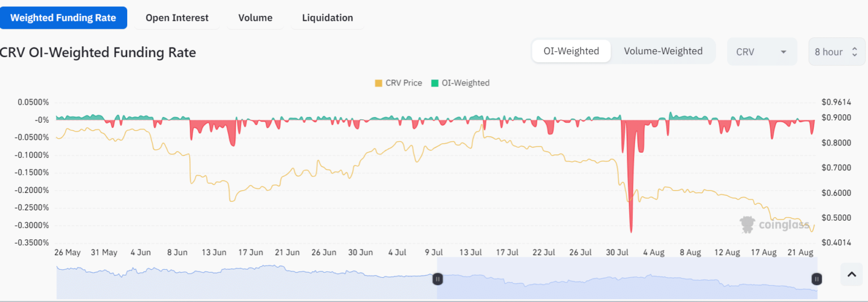The image size is (868, 302).
Task: Click the 8 hour up-down chevron icon
Action: coord(854,52)
